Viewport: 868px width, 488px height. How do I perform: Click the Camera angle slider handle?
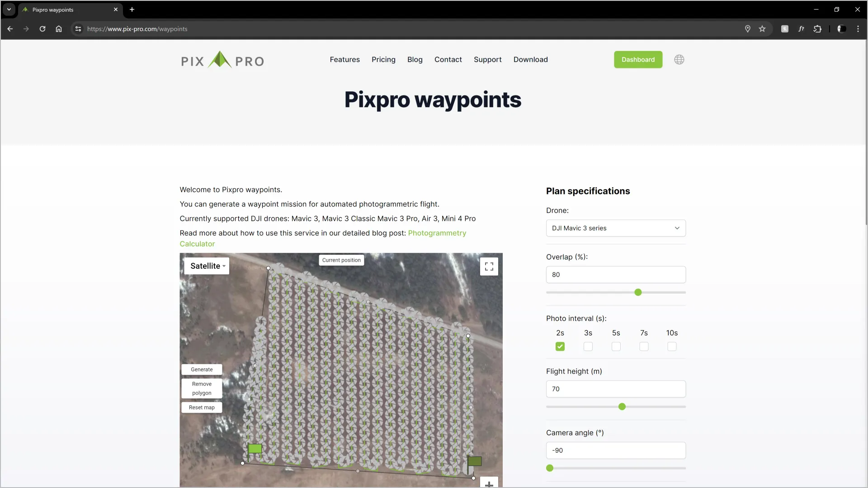pos(550,468)
